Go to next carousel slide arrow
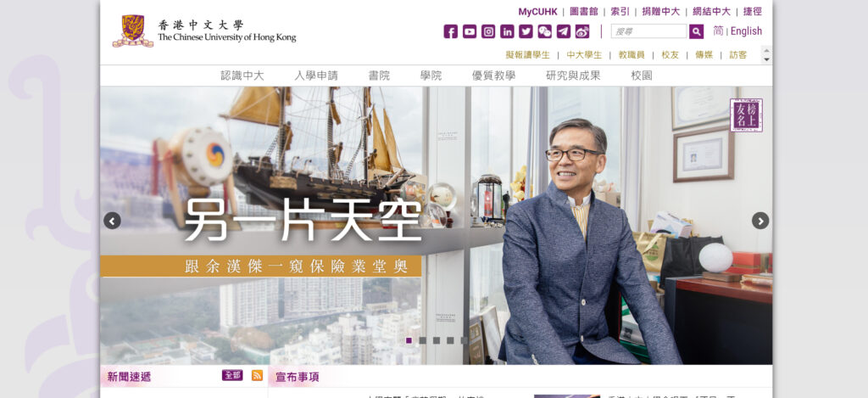 (760, 221)
